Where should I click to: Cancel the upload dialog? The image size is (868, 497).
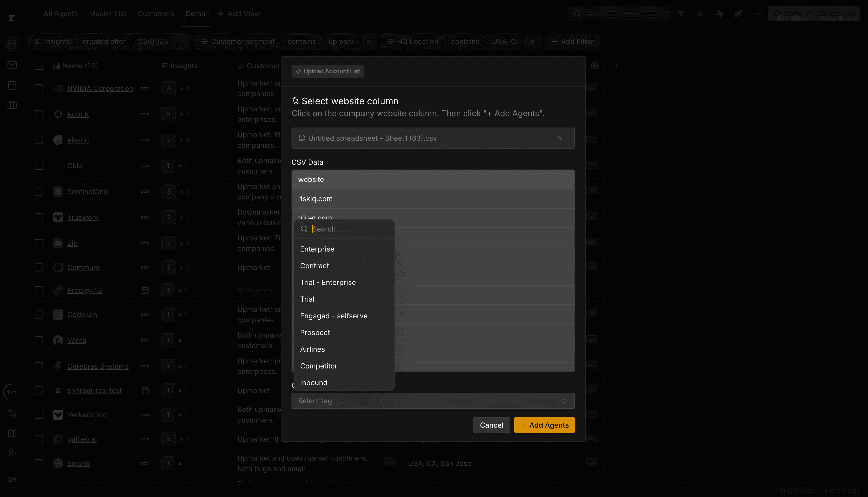tap(491, 425)
